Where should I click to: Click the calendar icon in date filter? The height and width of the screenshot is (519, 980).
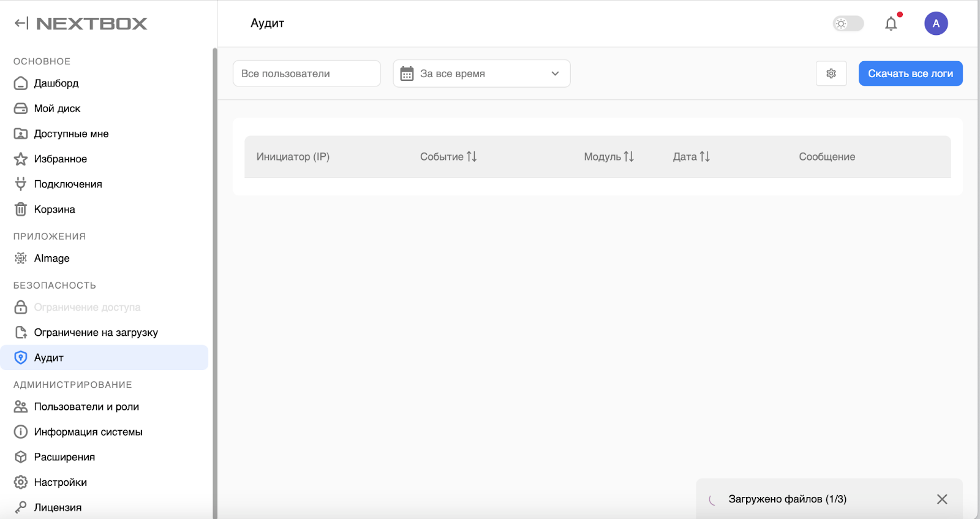(407, 74)
